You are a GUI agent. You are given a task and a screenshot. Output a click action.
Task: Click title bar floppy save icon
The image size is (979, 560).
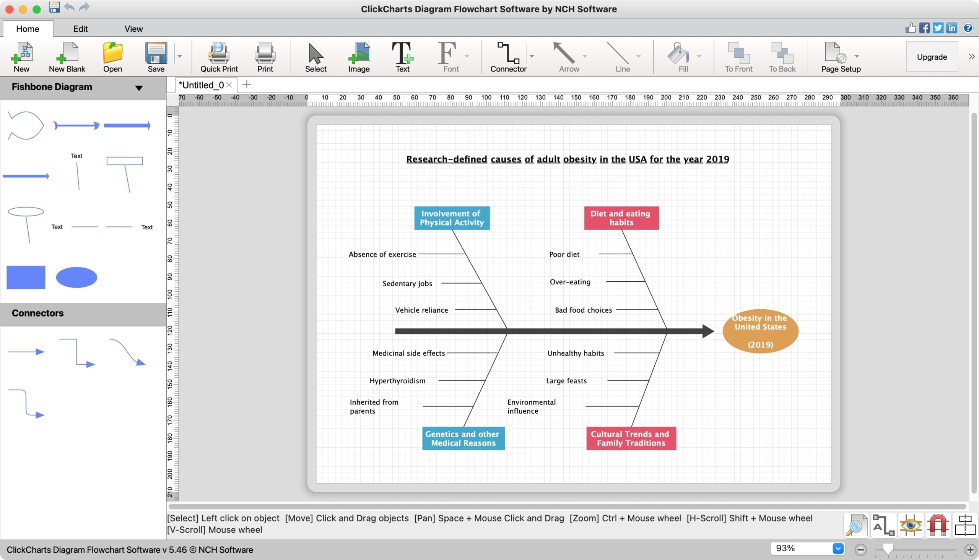pyautogui.click(x=54, y=7)
